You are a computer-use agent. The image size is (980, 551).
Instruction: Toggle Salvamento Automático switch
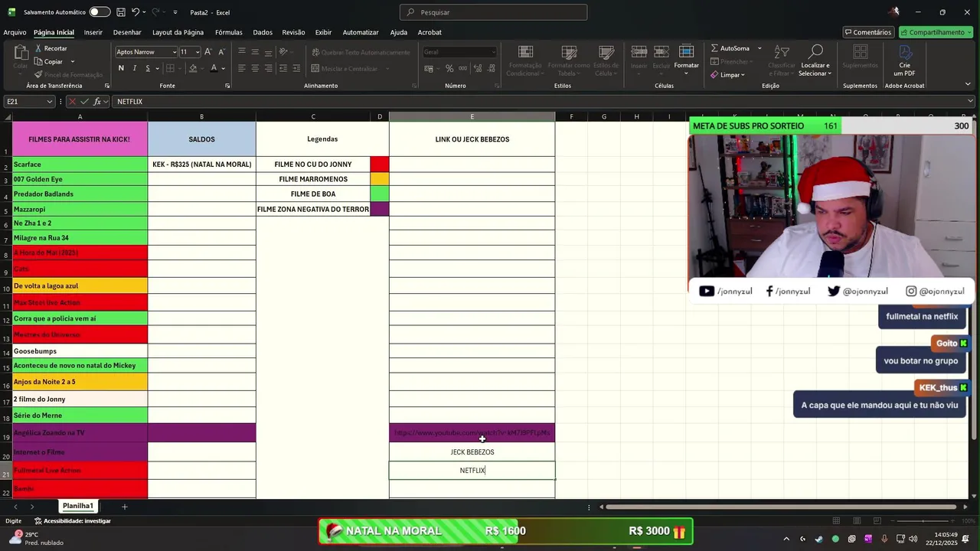point(100,12)
